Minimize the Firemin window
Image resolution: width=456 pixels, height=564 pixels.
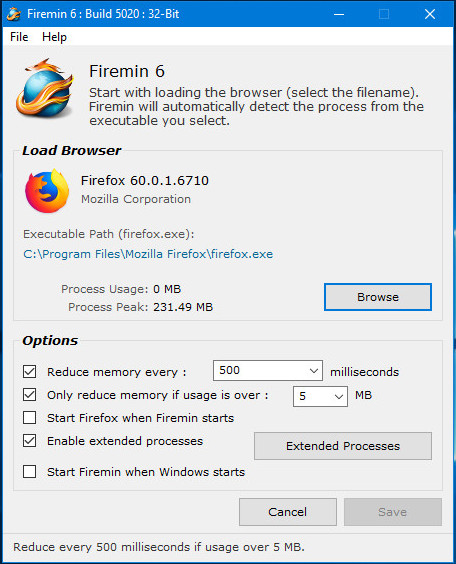339,14
